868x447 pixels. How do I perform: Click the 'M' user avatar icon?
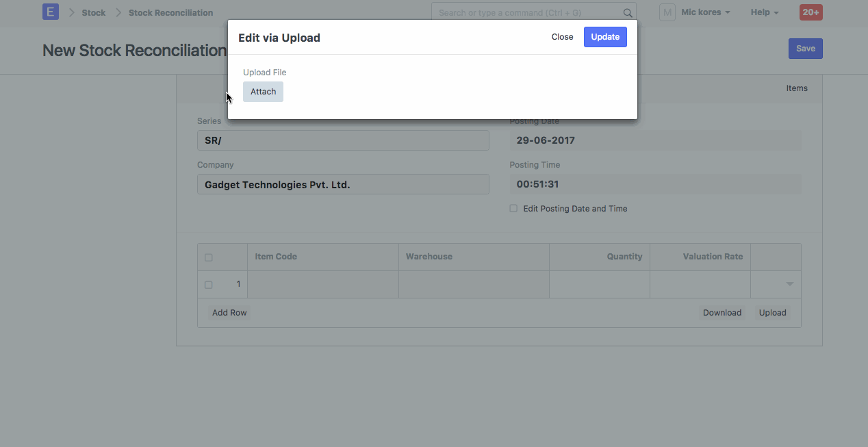pyautogui.click(x=667, y=12)
